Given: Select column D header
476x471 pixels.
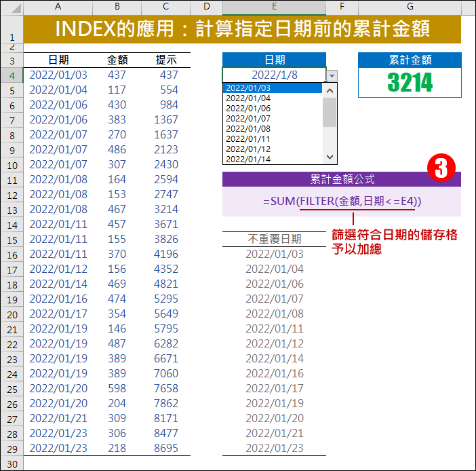Looking at the screenshot, I should (206, 6).
